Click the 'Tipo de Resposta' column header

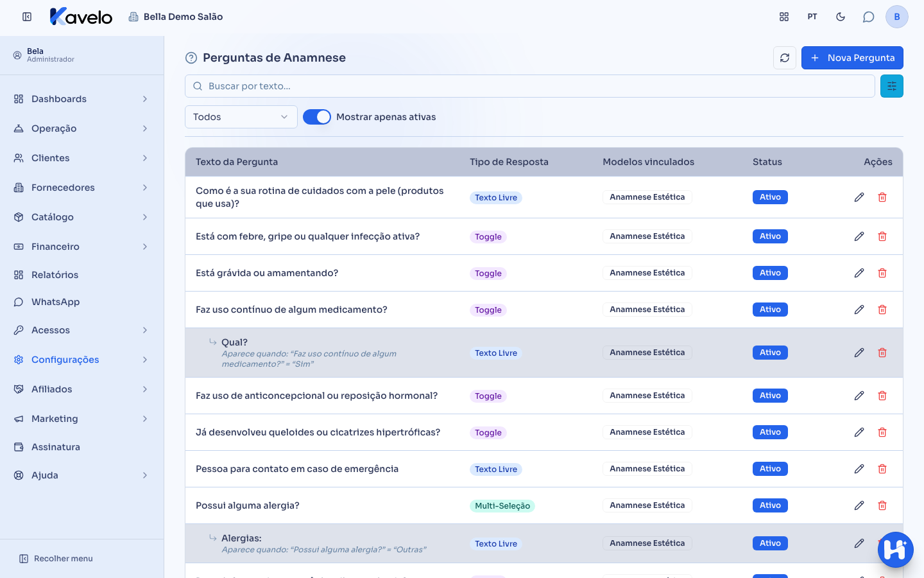(509, 162)
